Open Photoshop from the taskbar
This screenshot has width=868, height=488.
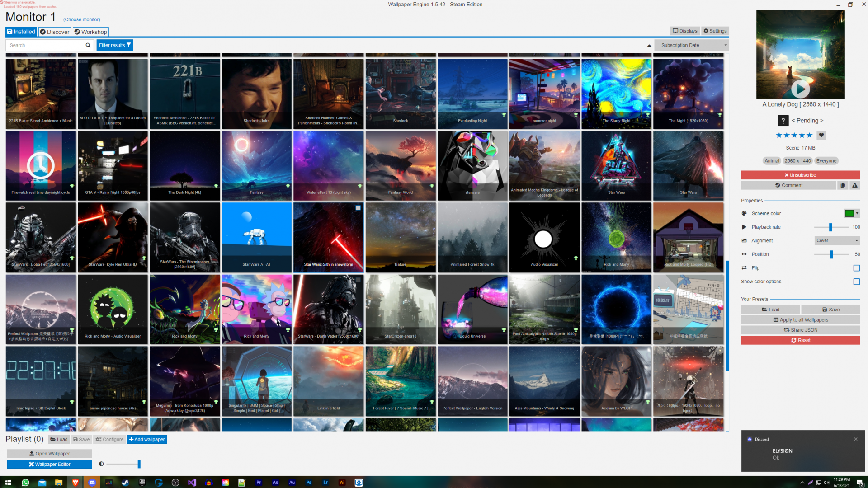point(309,483)
